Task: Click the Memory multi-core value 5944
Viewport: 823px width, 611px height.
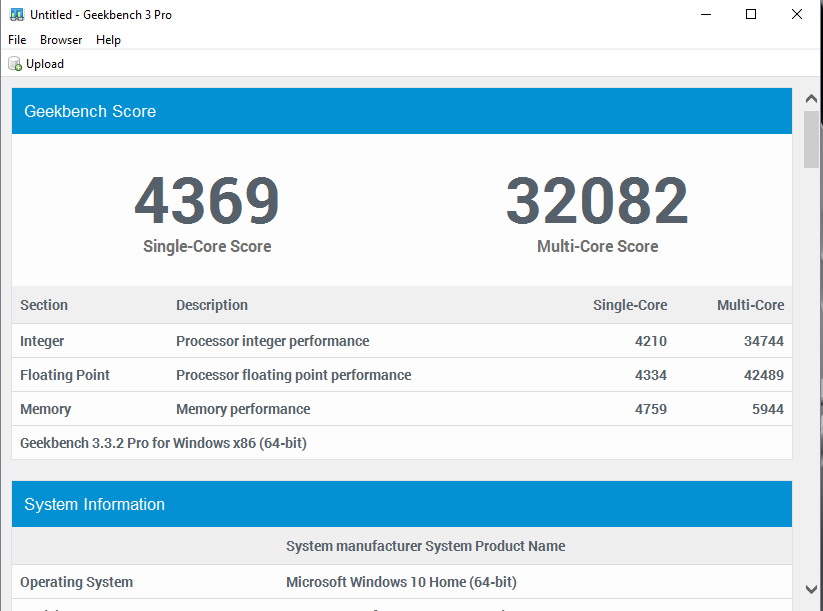Action: point(768,409)
